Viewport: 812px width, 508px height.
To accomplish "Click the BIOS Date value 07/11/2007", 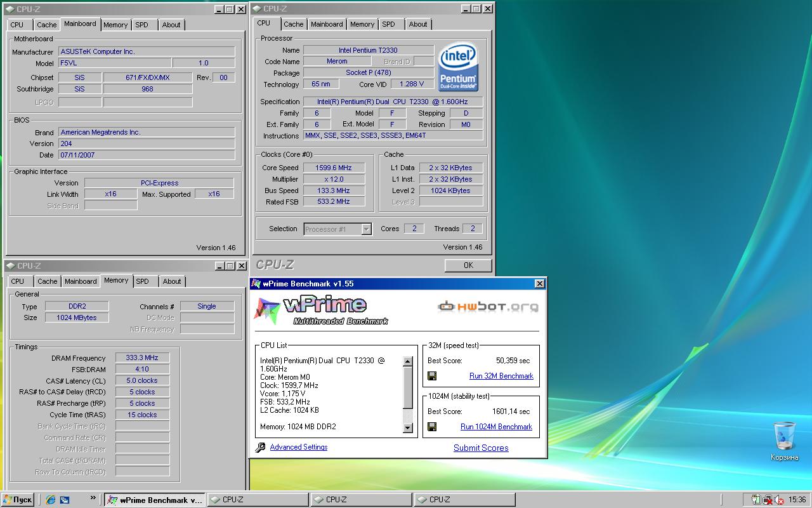I will 147,155.
